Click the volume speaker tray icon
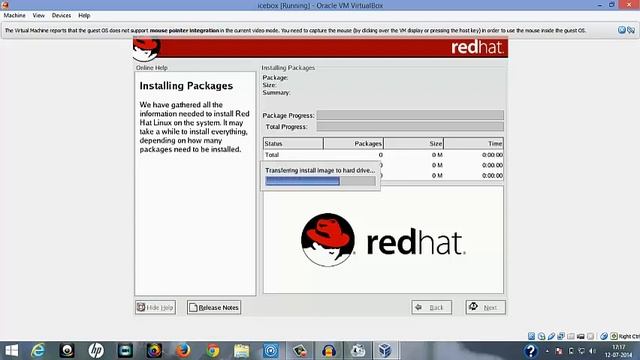640x360 pixels. 592,351
